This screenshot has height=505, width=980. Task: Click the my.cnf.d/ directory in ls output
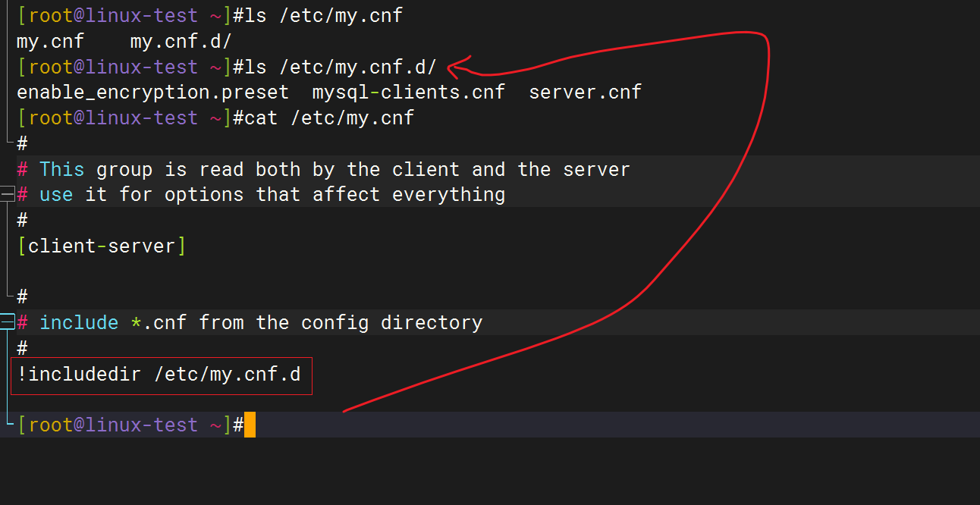pos(181,41)
